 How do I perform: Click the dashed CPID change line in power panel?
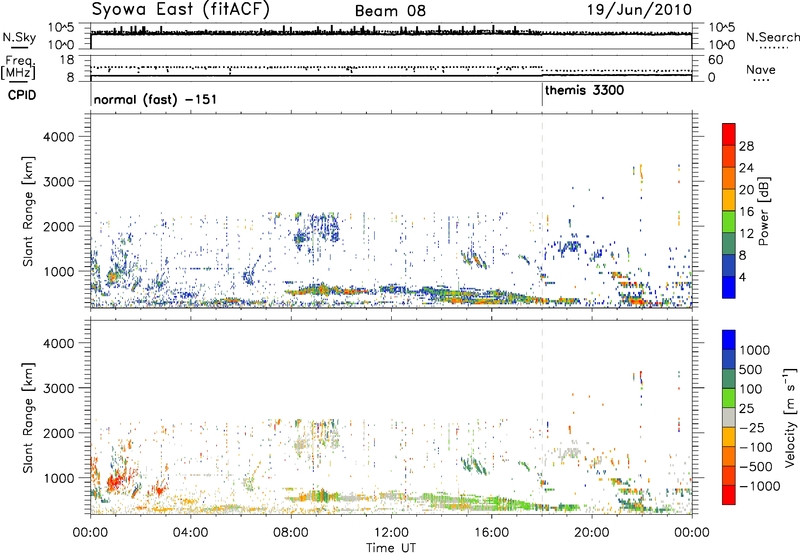542,211
